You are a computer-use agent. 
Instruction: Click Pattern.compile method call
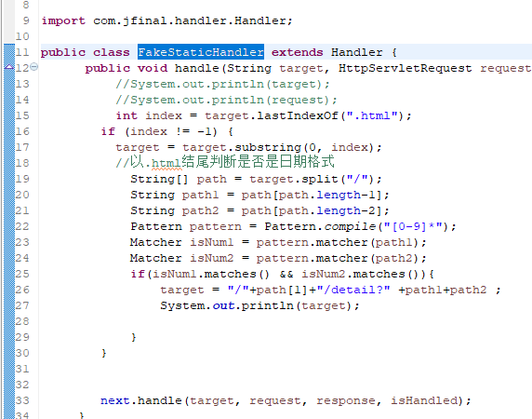click(320, 226)
